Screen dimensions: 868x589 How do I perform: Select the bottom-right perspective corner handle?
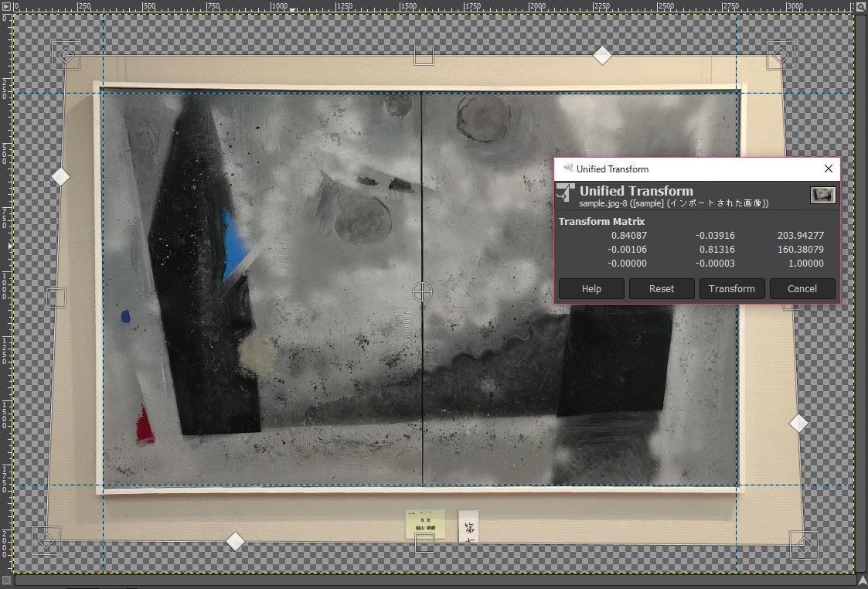804,545
